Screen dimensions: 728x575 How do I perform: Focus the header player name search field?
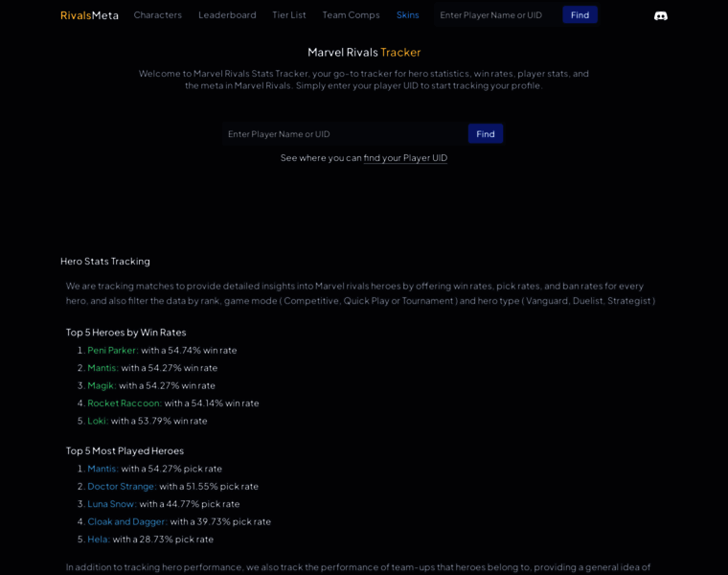tap(497, 15)
